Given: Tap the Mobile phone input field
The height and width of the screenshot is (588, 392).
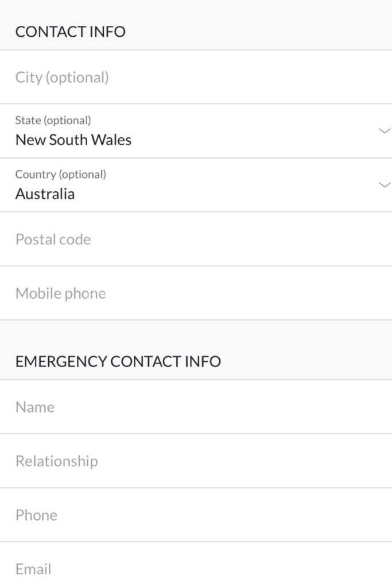Looking at the screenshot, I should tap(61, 293).
